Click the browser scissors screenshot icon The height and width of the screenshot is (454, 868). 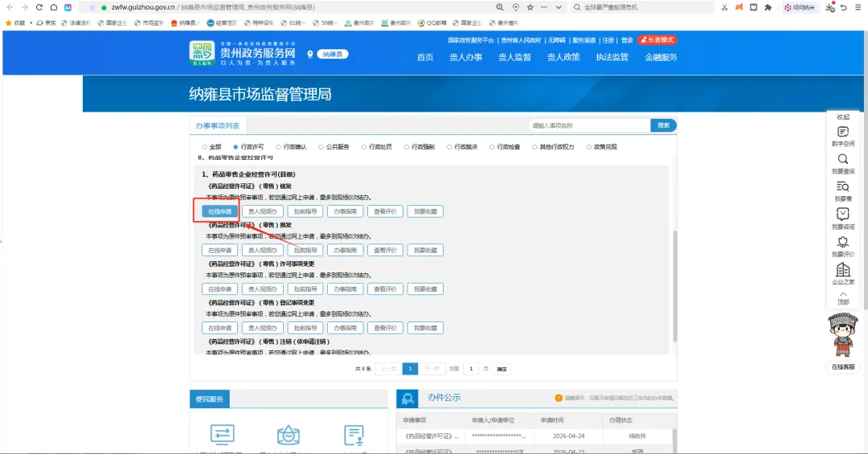point(724,7)
